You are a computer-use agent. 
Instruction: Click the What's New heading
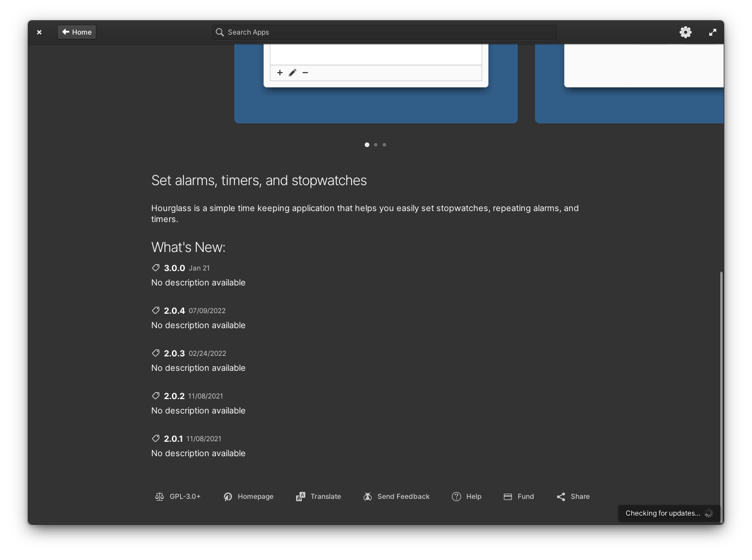188,247
